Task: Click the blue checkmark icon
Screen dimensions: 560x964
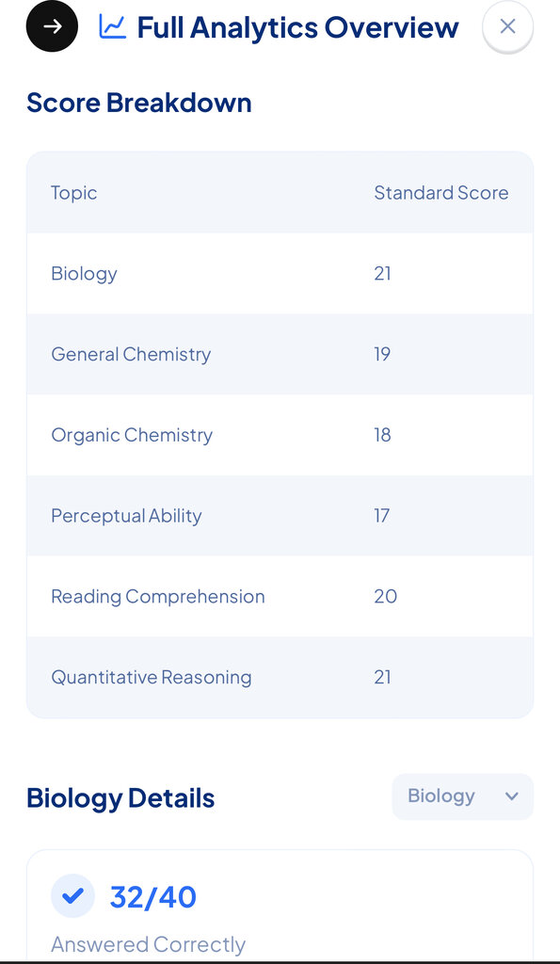Action: [72, 896]
